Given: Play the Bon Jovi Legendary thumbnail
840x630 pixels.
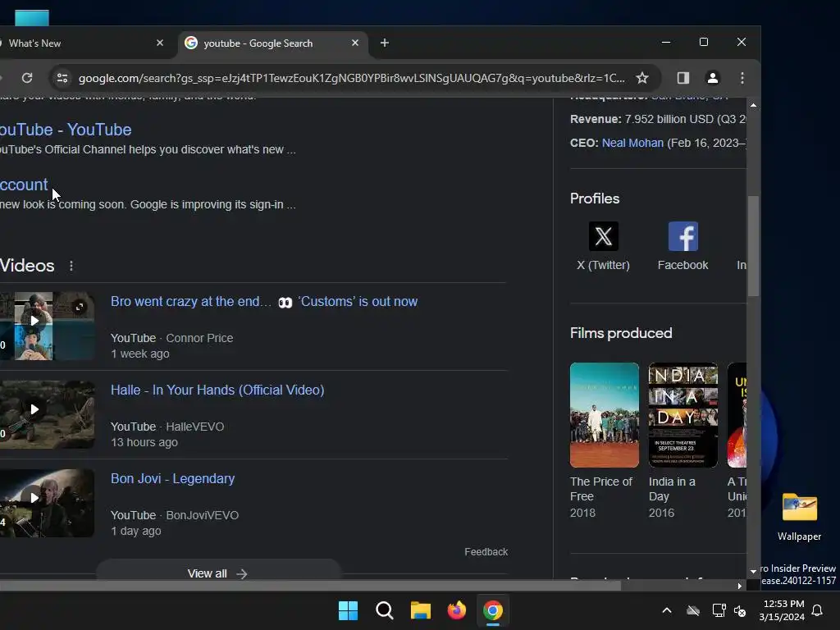Looking at the screenshot, I should (x=34, y=498).
